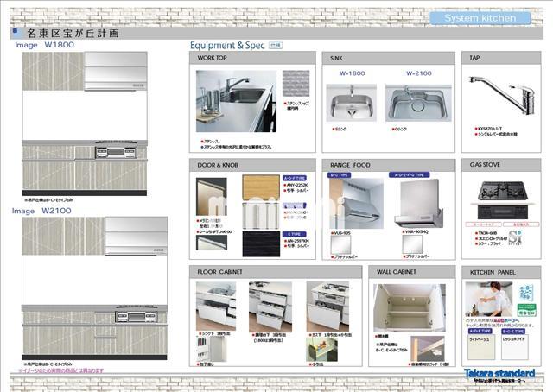Click the Image W1800 label
The width and height of the screenshot is (553, 392).
point(44,45)
